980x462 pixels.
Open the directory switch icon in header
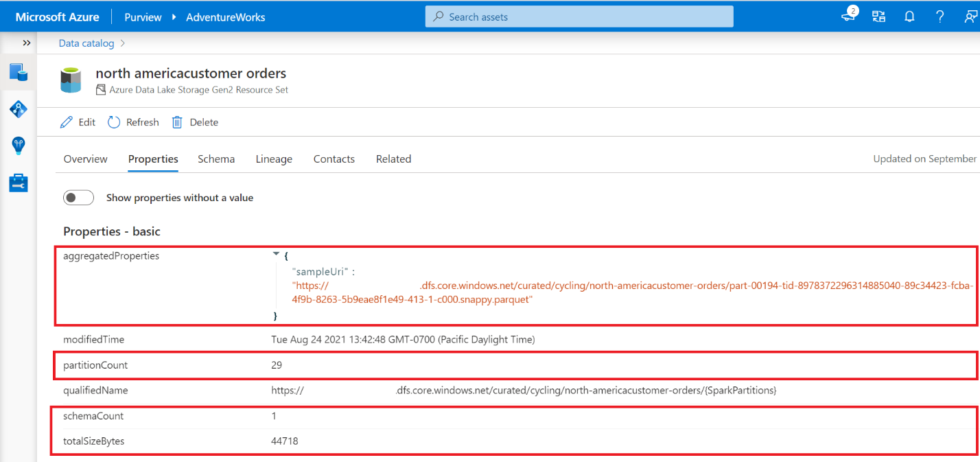[x=879, y=16]
